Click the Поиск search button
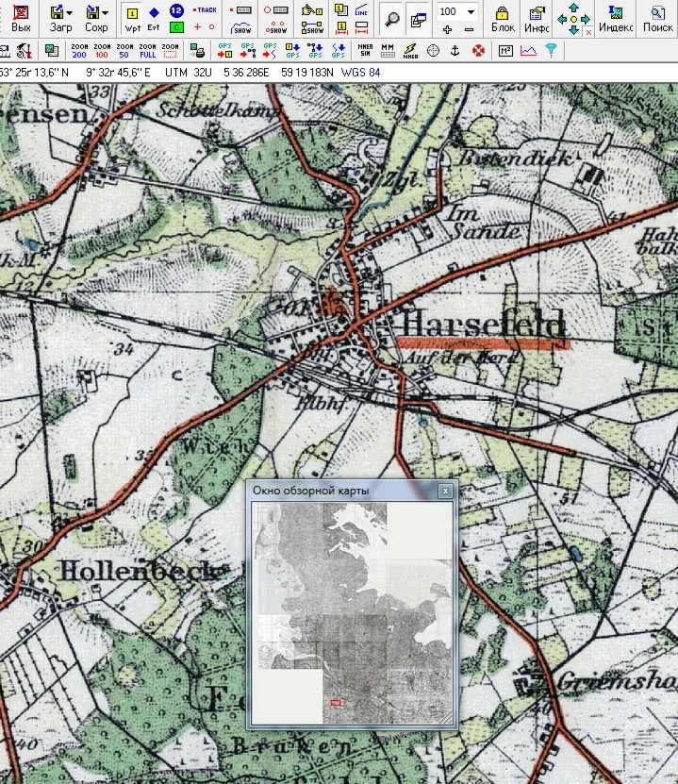 (x=657, y=20)
